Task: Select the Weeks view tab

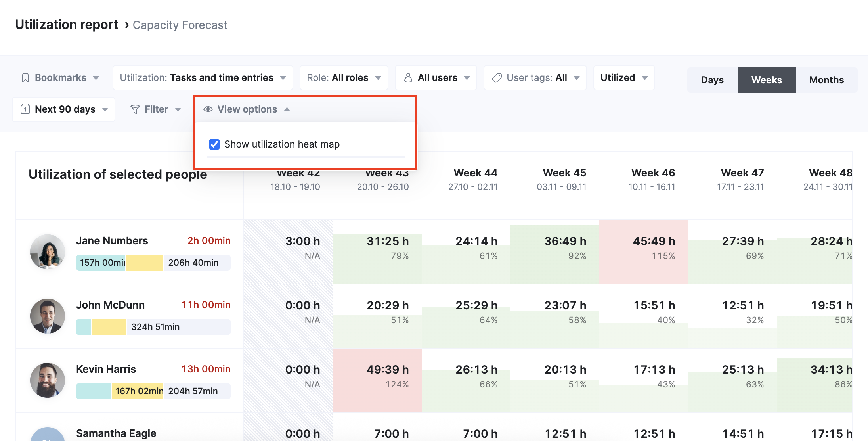Action: pos(767,80)
